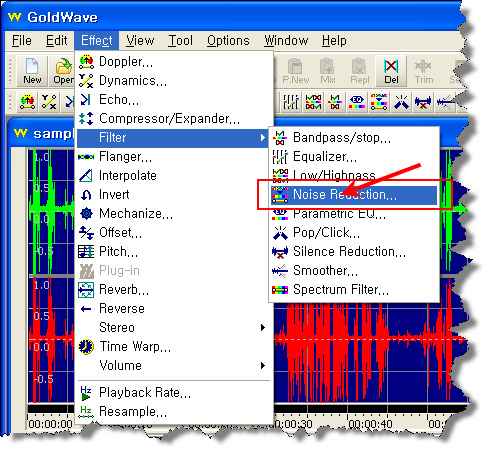The height and width of the screenshot is (449, 485).
Task: Select Noise Reduction filter
Action: pos(354,195)
